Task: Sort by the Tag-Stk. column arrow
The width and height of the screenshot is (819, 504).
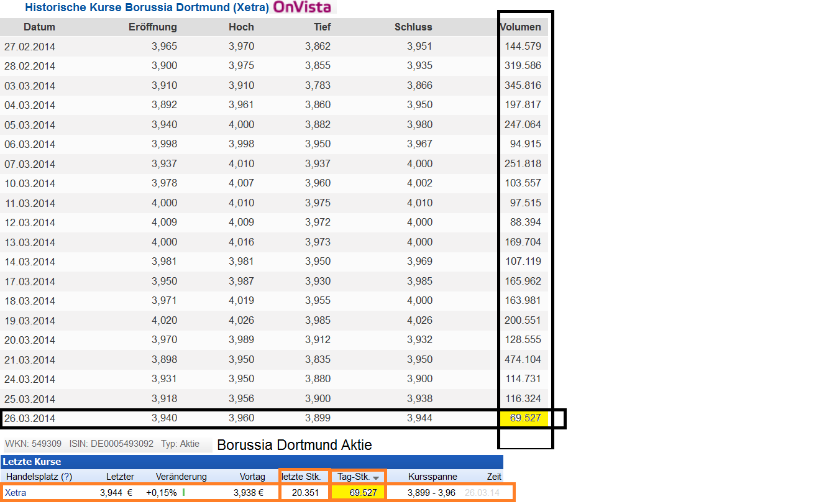Action: coord(375,478)
